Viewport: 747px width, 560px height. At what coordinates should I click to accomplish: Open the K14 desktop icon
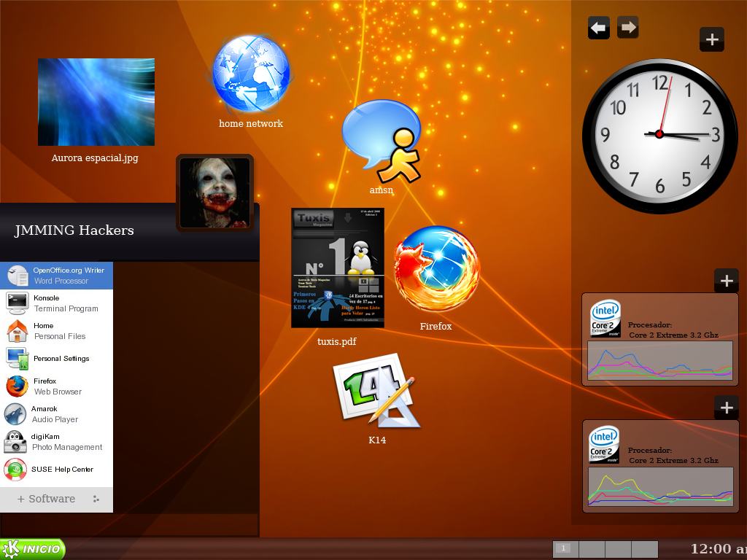[x=377, y=391]
